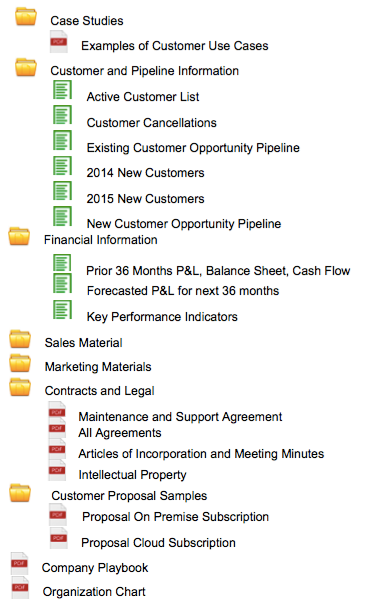Open the Proposal Cloud Subscription file
Viewport: 387px width, 612px height.
(x=158, y=543)
